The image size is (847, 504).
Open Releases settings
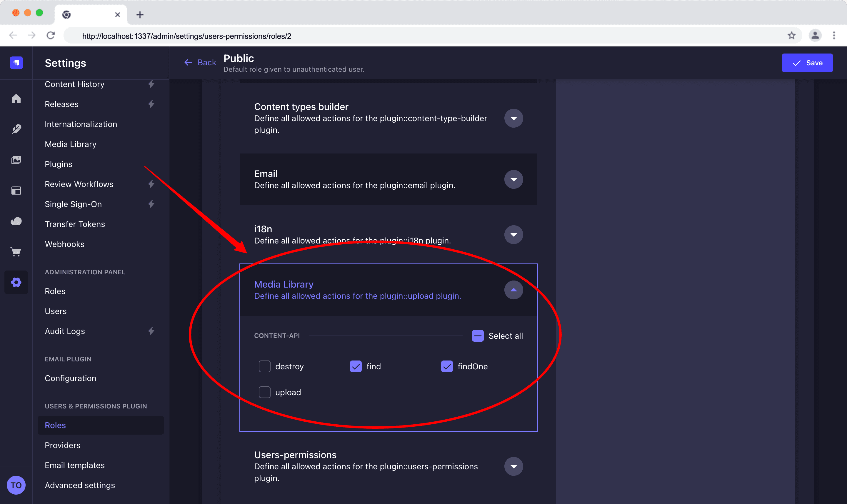61,104
